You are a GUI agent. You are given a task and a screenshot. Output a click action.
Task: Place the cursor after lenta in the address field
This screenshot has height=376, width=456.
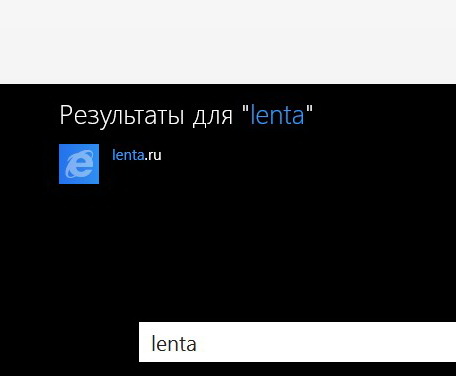[x=197, y=344]
